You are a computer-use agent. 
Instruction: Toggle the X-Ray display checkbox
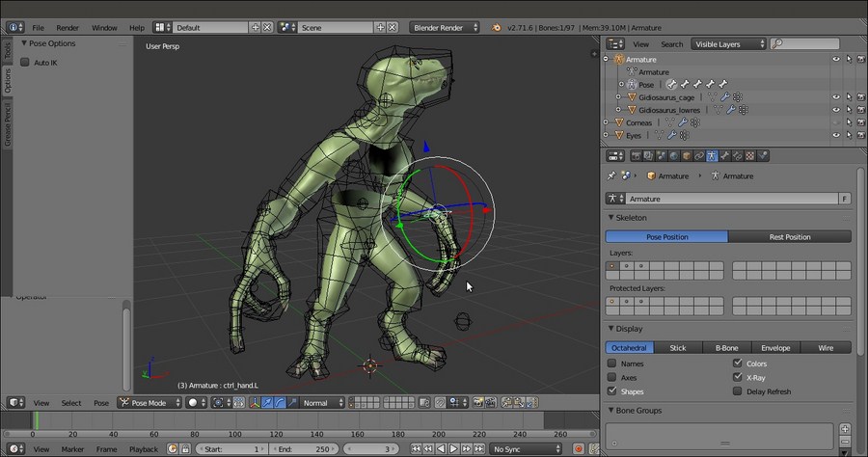[x=738, y=377]
